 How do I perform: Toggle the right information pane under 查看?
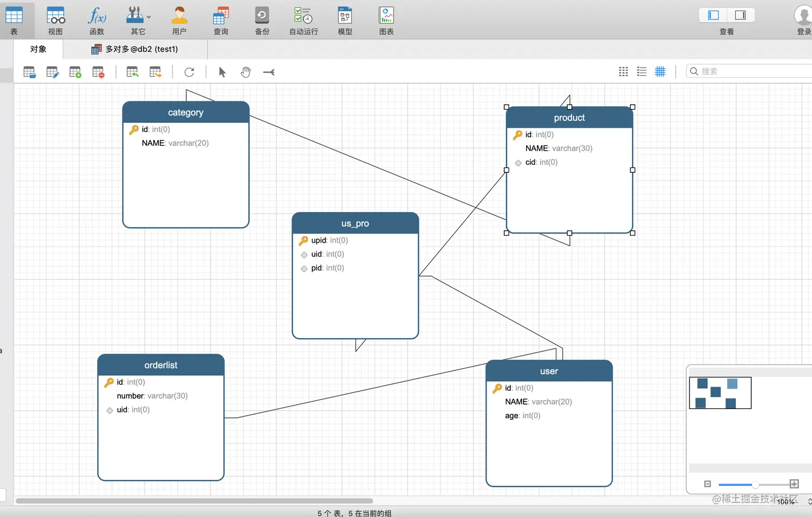741,15
